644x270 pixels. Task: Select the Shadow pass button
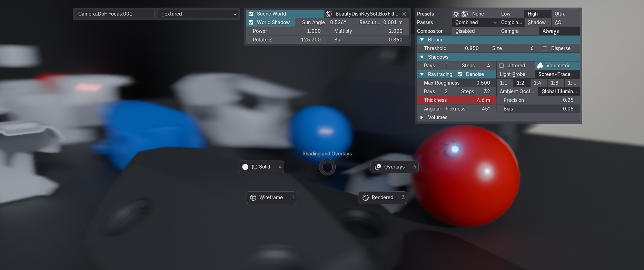[538, 22]
